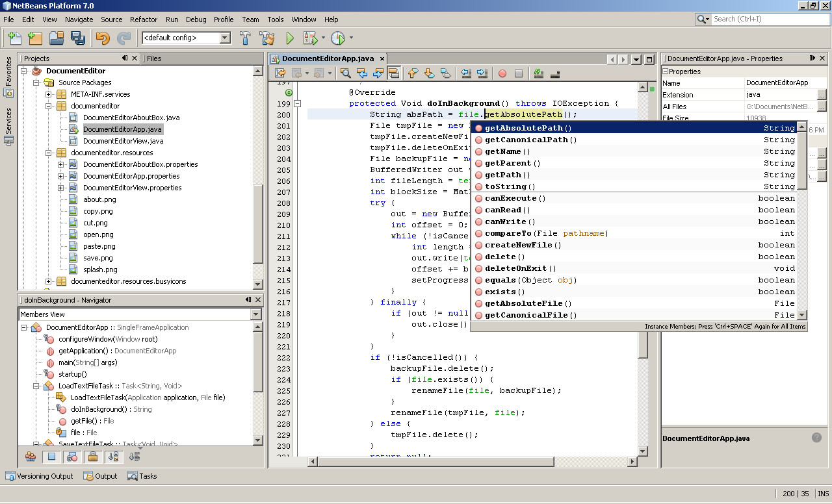Toggle Show Inherited Members in Navigator
832x504 pixels.
point(31,457)
